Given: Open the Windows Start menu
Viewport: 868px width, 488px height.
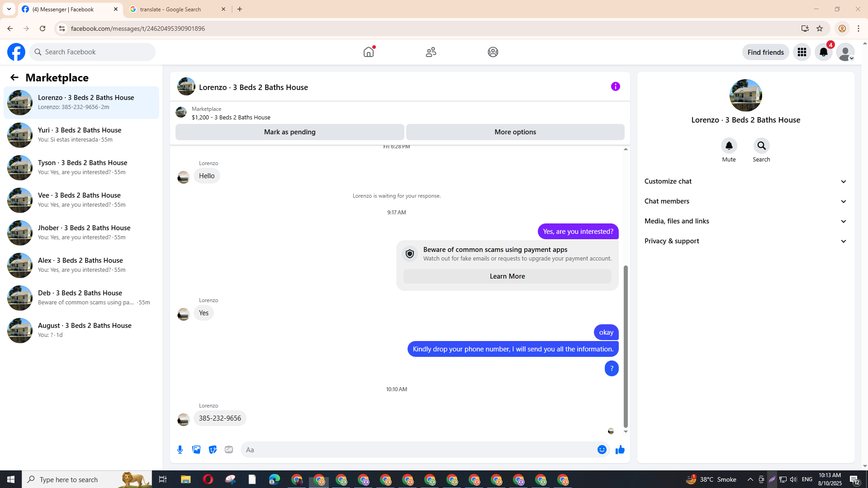Looking at the screenshot, I should (x=11, y=479).
